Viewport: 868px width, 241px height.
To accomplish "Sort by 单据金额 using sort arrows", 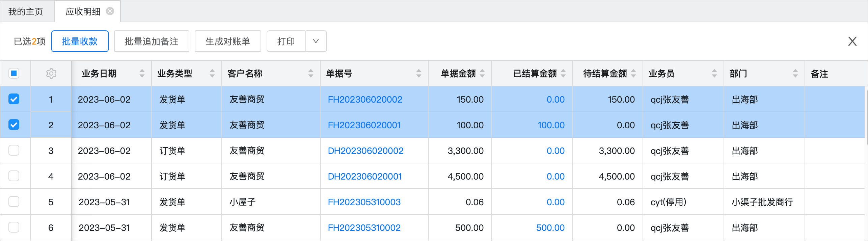I will pyautogui.click(x=482, y=74).
